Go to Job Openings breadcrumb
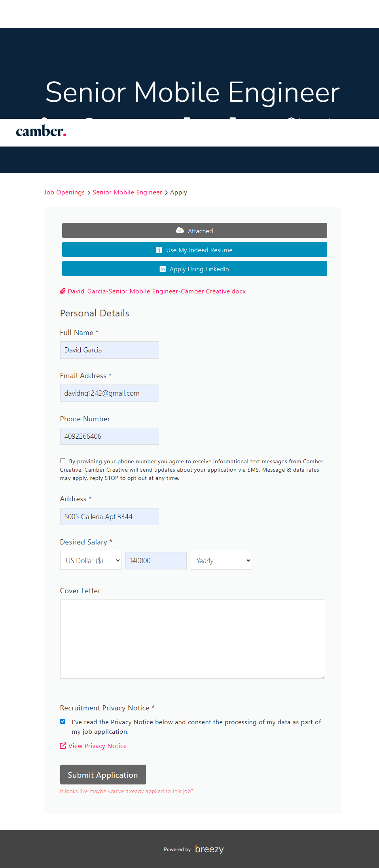 64,192
